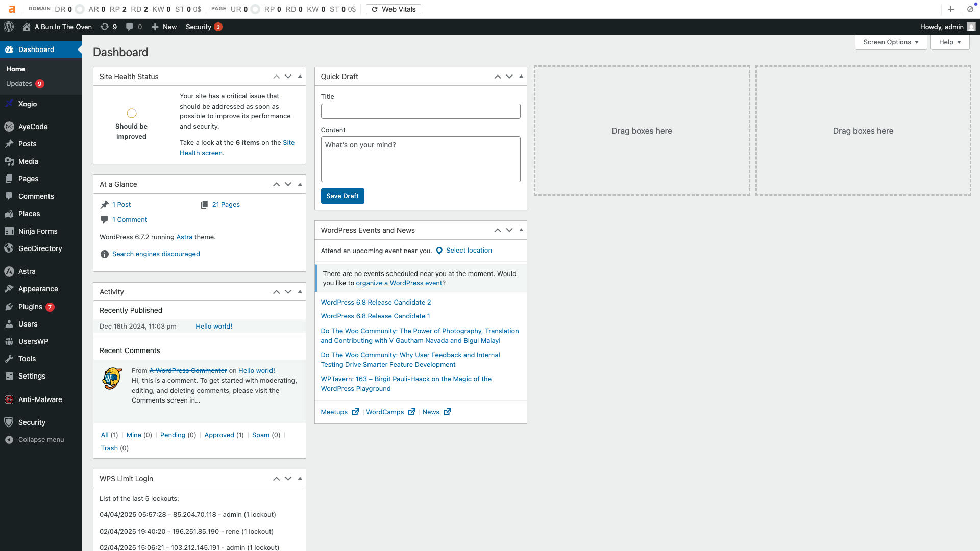Image resolution: width=980 pixels, height=551 pixels.
Task: Click the Security shield sidebar icon
Action: (x=9, y=422)
